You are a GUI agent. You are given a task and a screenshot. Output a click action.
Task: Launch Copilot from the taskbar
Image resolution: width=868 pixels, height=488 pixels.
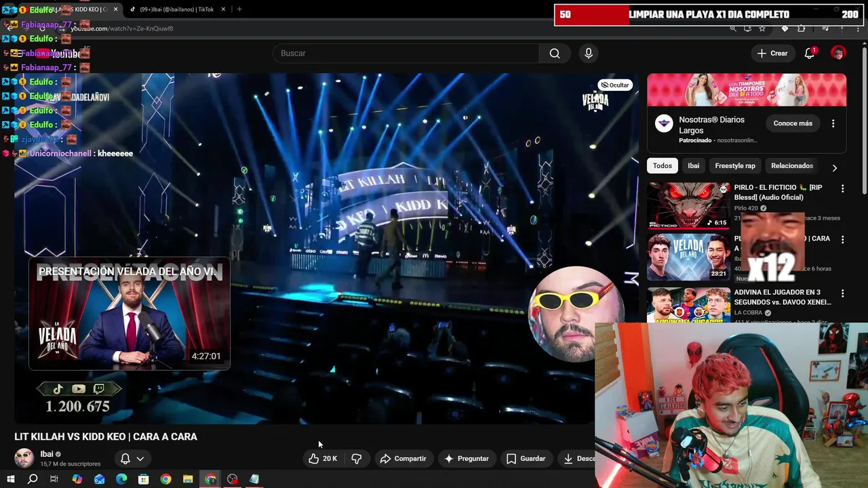[x=77, y=480]
